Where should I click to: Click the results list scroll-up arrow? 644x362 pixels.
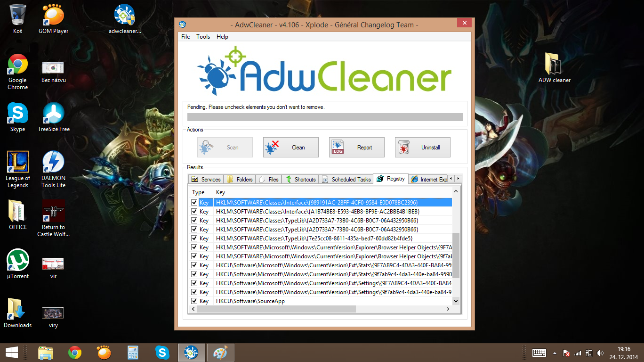coord(456,191)
